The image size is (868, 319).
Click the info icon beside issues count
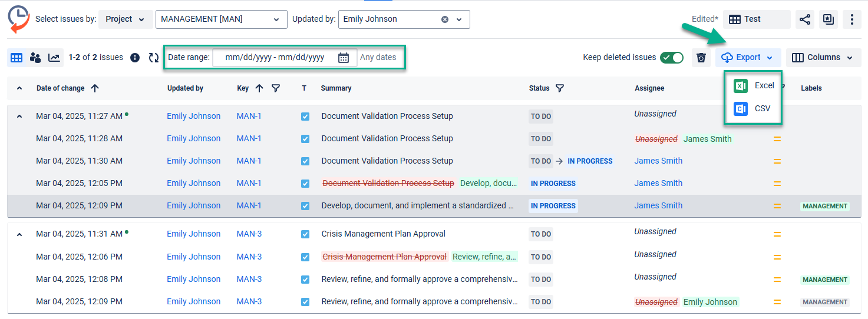(135, 58)
